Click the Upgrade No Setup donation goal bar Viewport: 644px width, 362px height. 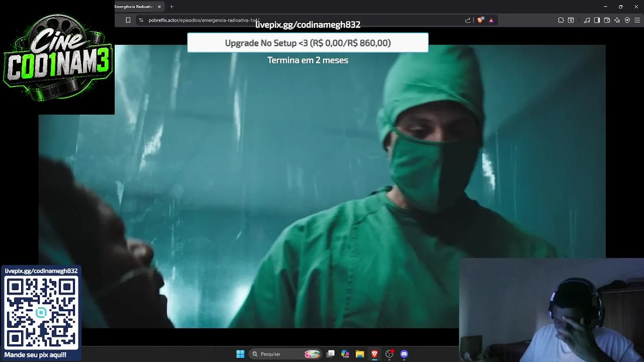(x=308, y=43)
